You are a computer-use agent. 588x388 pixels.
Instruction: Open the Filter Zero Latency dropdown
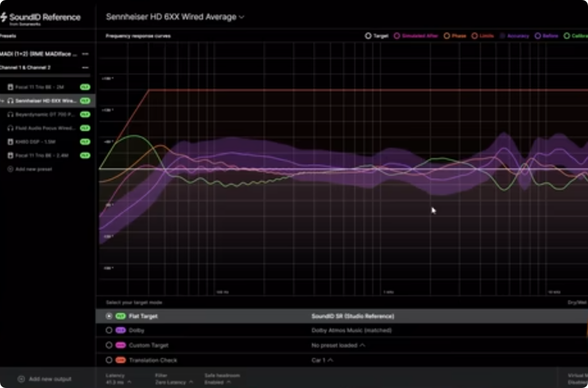[175, 382]
